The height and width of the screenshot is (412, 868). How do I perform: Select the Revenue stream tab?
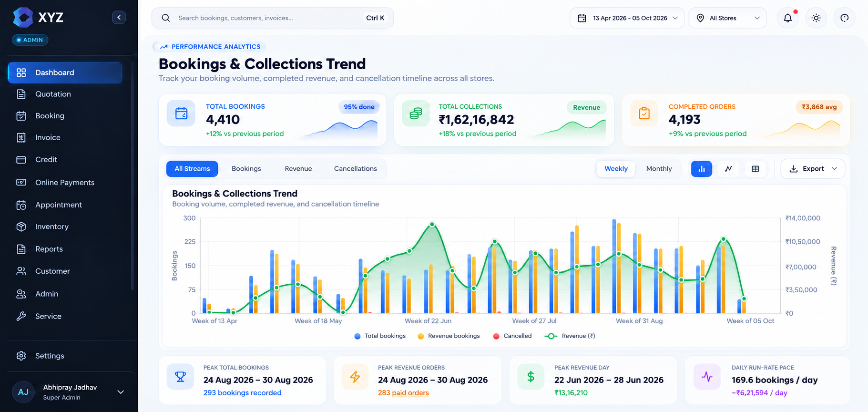[298, 169]
